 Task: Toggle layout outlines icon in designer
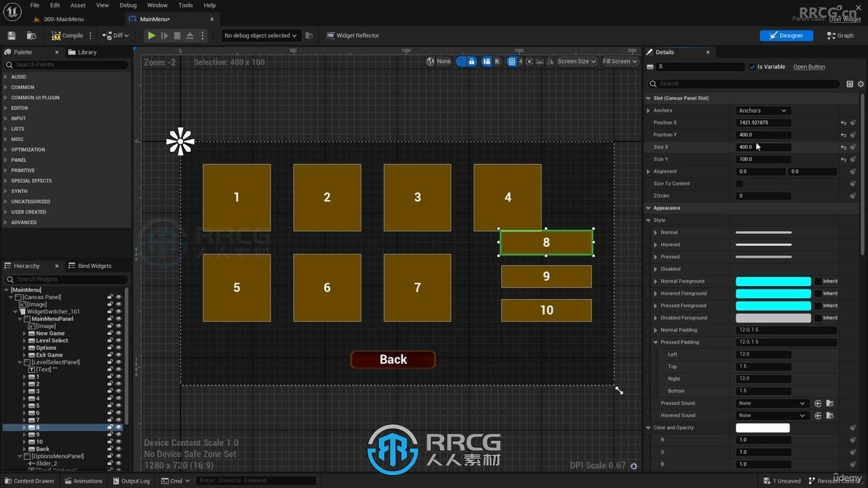[487, 61]
